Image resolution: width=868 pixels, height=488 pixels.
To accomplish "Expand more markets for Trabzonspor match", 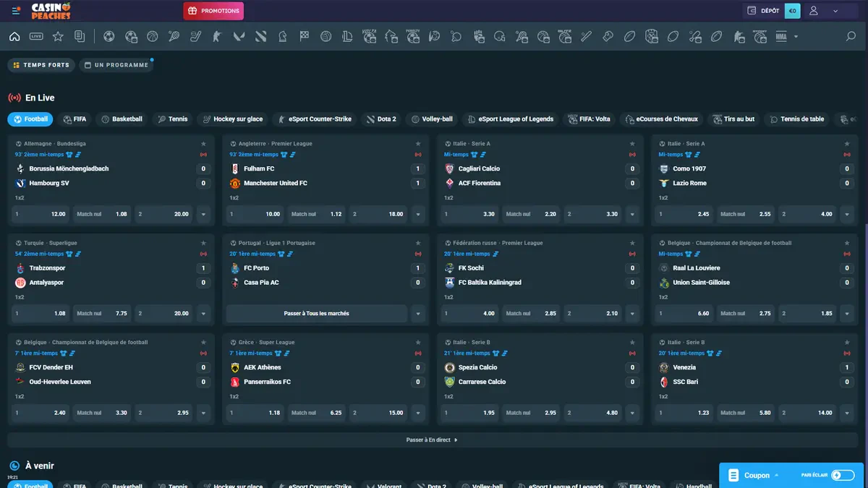I will click(x=203, y=314).
